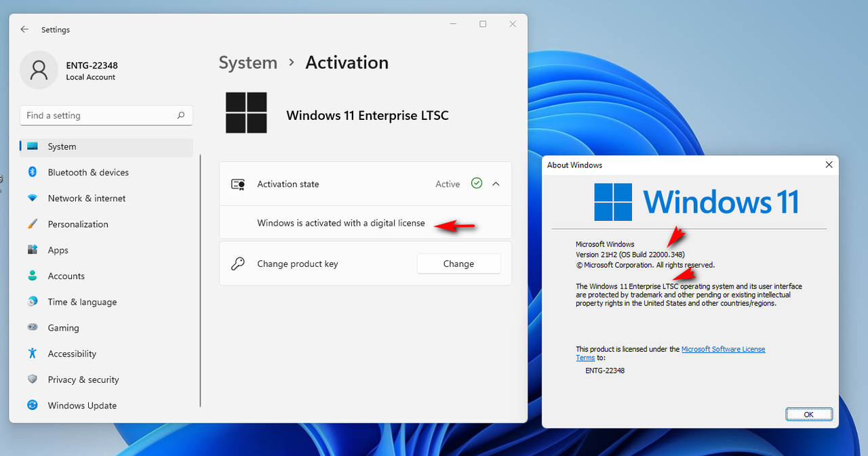
Task: Click licensee name ENTG-22348 in About dialog
Action: click(605, 371)
